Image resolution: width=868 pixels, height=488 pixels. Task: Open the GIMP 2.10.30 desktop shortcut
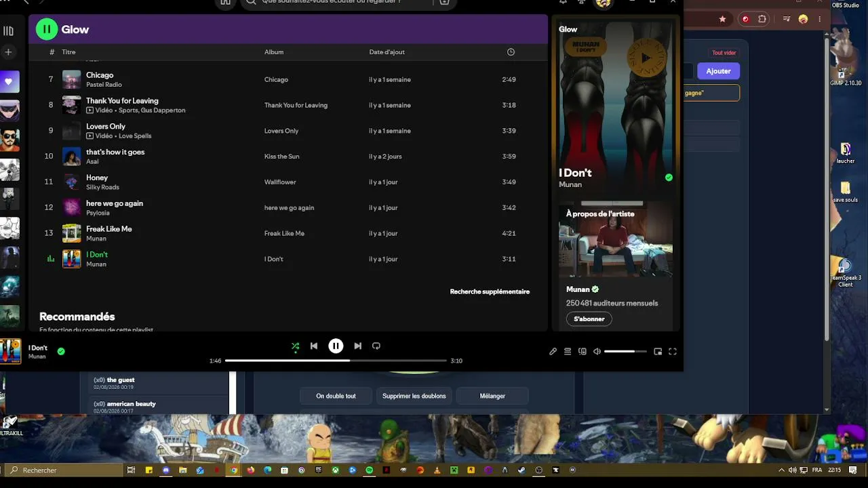coord(846,75)
